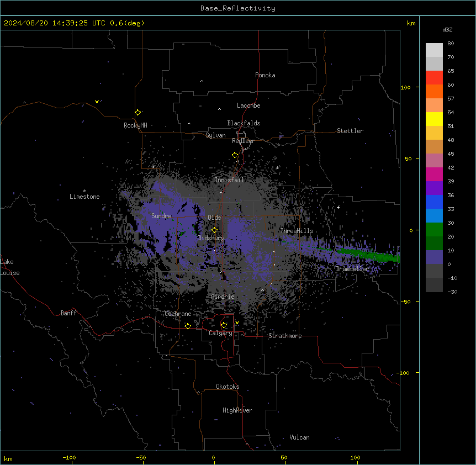Click the yellow diamond marker above the Calgary label
Screen dimensions: 476x465
224,325
